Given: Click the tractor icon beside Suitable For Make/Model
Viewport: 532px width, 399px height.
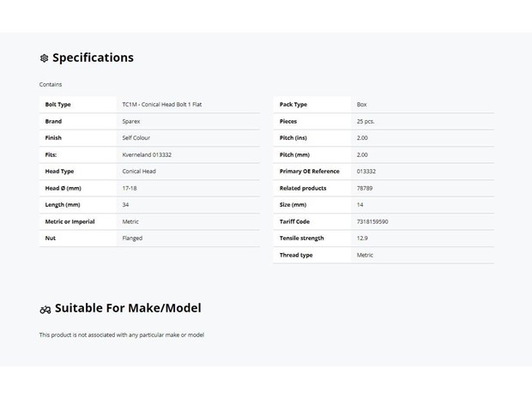Looking at the screenshot, I should click(x=45, y=310).
